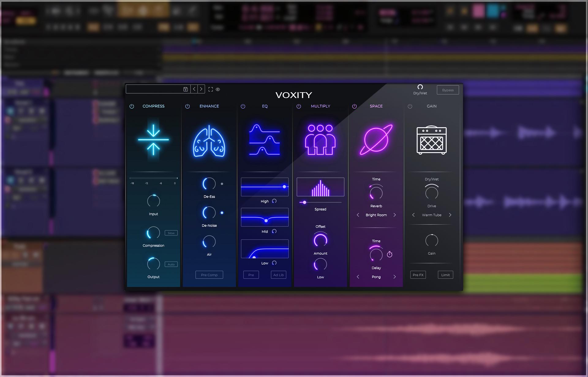Click the small knob beside Low EQ

click(274, 263)
